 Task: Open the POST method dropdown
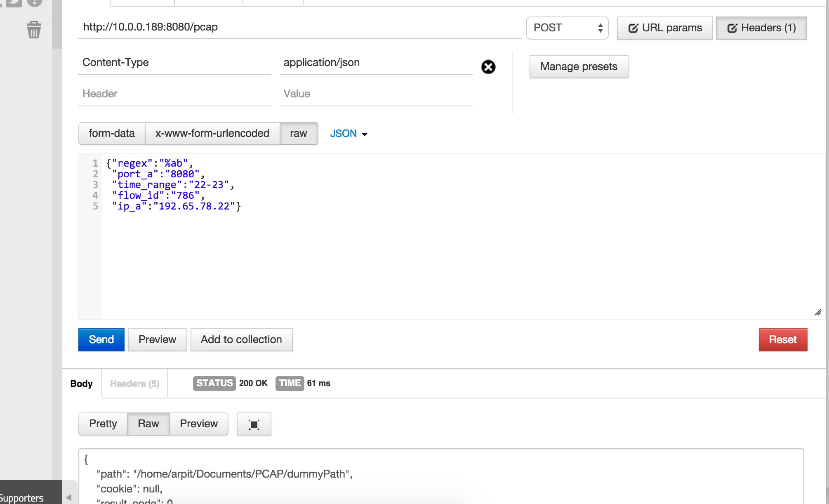[x=567, y=28]
